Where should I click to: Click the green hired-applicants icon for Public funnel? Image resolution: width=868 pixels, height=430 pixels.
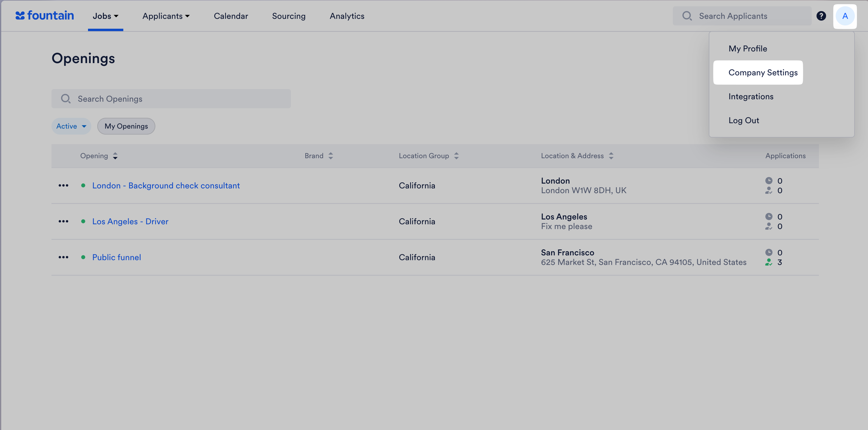pos(769,262)
